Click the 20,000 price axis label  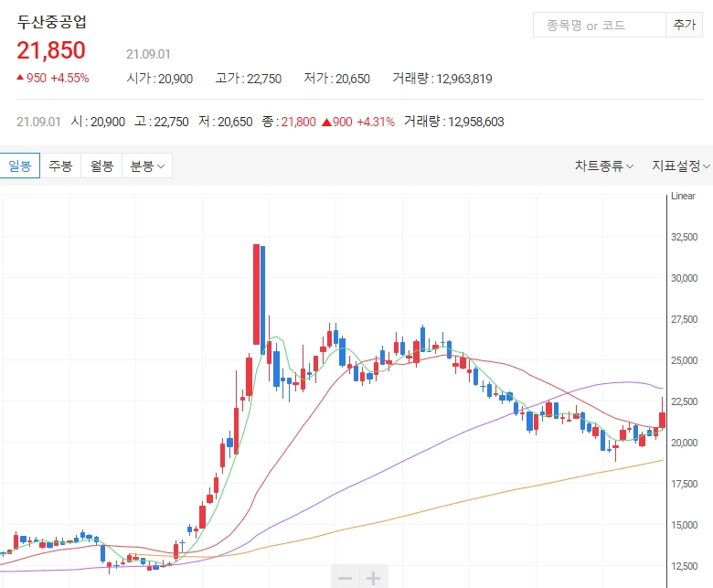685,443
